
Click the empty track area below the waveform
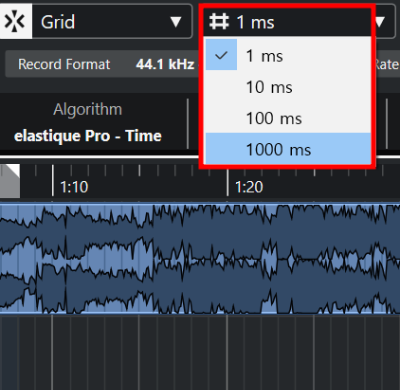(x=200, y=352)
